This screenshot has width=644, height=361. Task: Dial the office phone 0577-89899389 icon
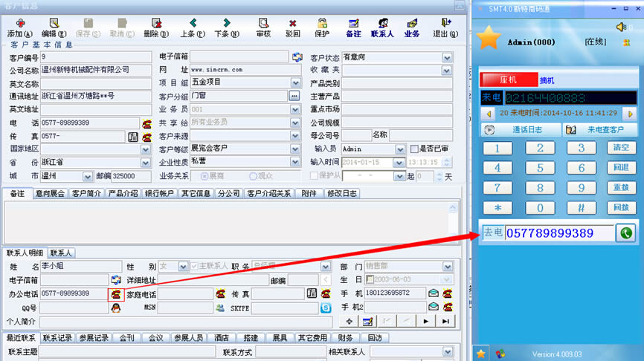[x=115, y=293]
